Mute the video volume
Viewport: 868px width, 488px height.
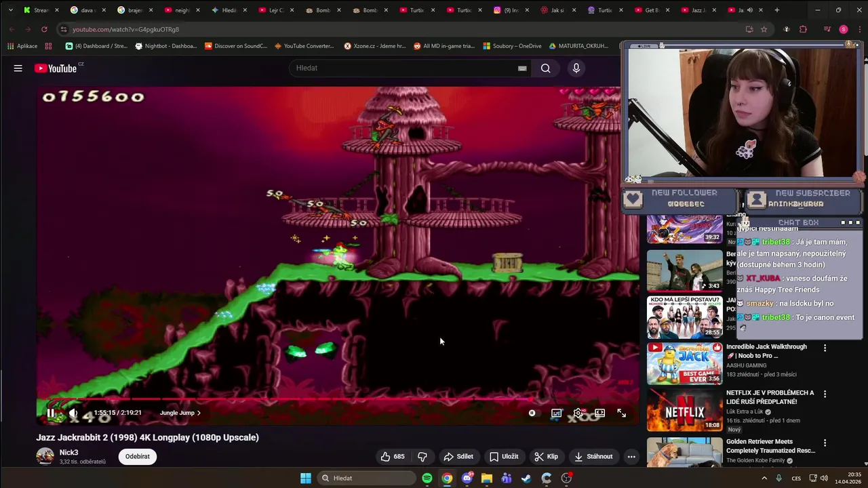(x=73, y=413)
